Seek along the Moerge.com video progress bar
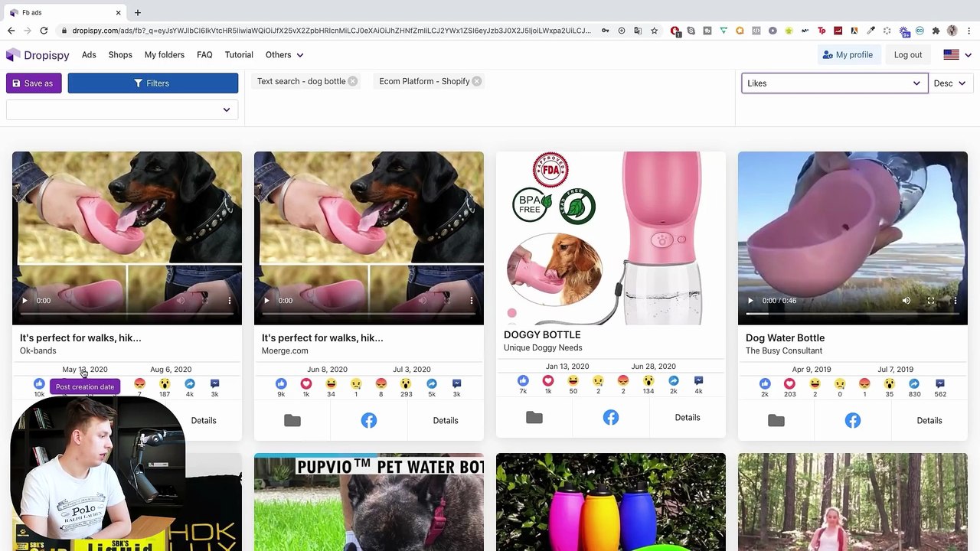Image resolution: width=980 pixels, height=551 pixels. [369, 314]
